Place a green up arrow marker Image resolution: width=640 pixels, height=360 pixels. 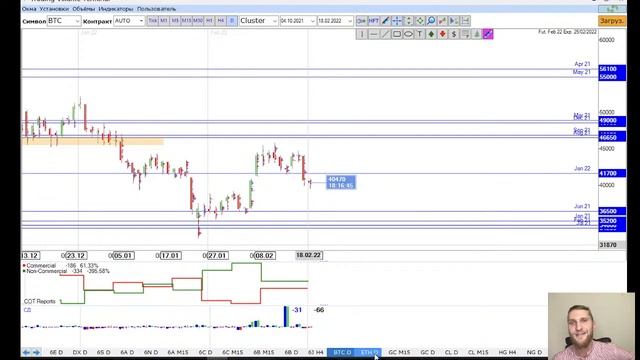pos(431,34)
